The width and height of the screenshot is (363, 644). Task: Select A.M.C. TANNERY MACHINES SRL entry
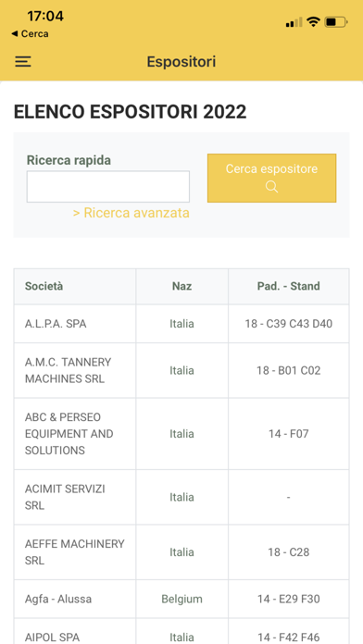click(181, 370)
